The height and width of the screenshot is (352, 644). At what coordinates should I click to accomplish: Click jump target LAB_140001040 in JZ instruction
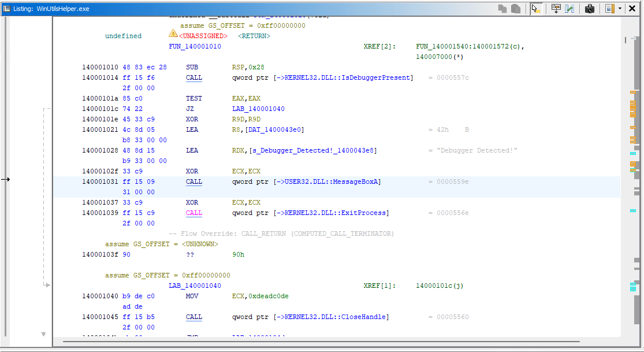click(258, 109)
